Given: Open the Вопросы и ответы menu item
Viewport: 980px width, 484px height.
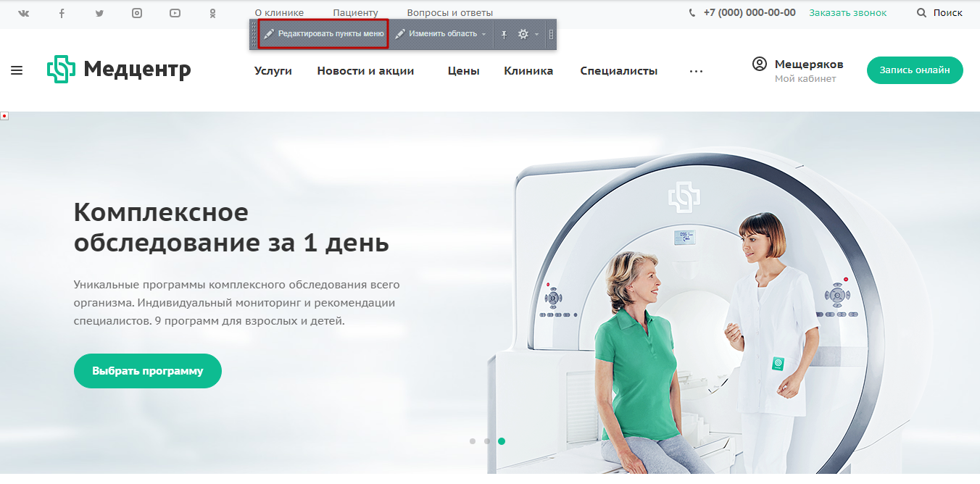Looking at the screenshot, I should click(450, 13).
